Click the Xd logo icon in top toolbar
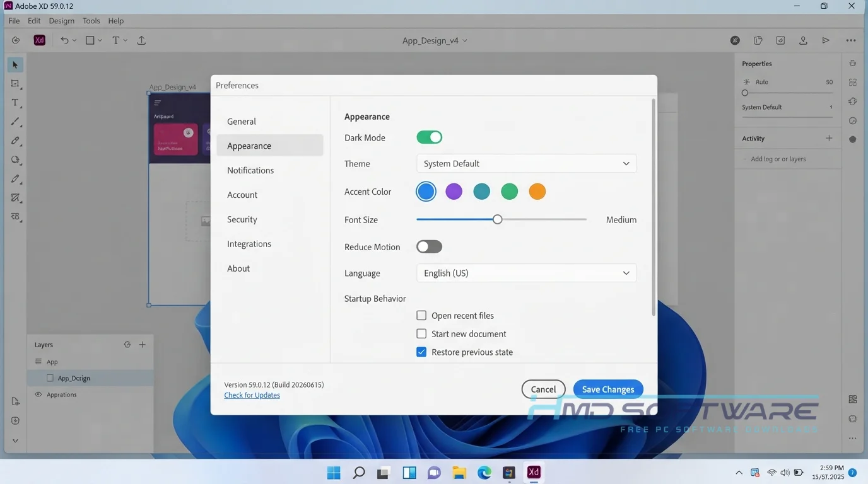Image resolution: width=868 pixels, height=484 pixels. 39,40
